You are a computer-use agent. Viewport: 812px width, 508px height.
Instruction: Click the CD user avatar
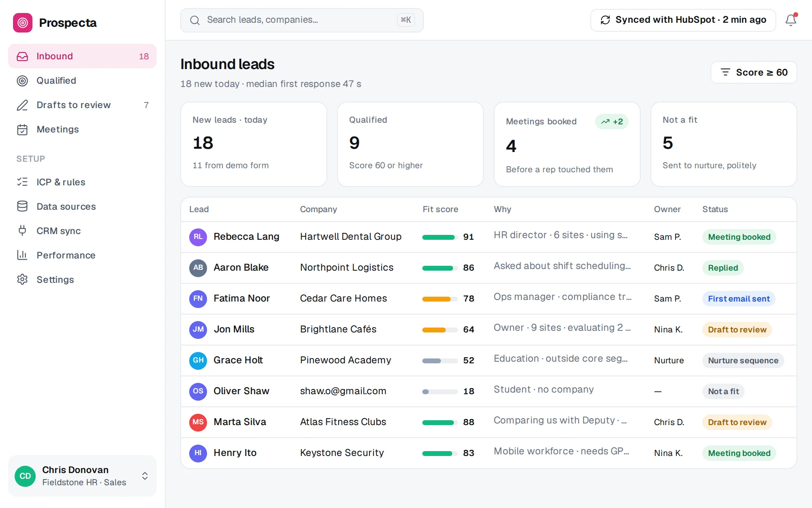click(x=25, y=476)
